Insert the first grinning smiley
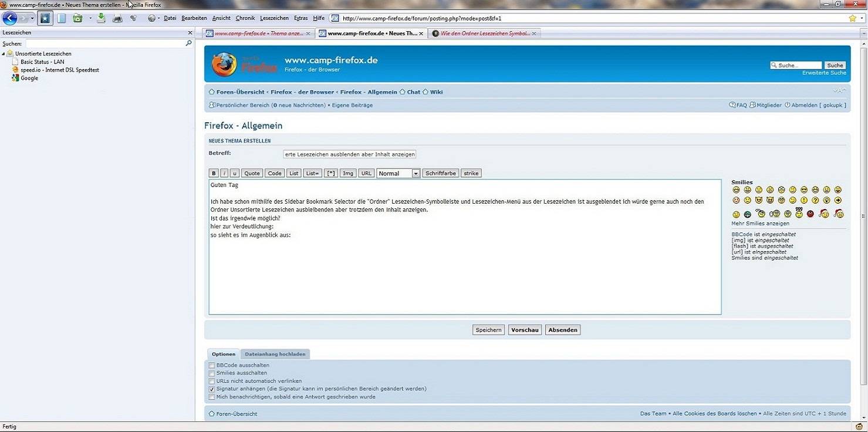 (x=736, y=190)
